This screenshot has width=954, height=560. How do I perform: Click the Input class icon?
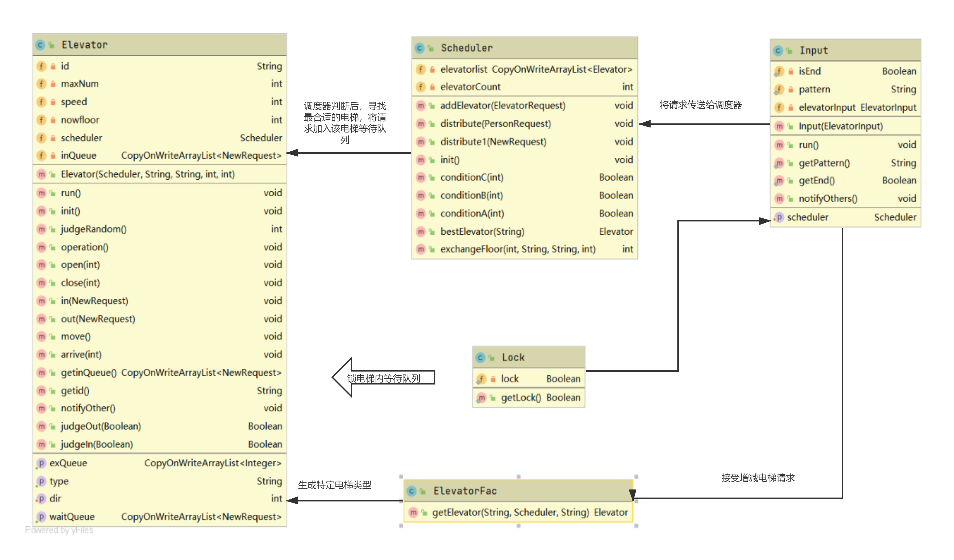point(778,51)
